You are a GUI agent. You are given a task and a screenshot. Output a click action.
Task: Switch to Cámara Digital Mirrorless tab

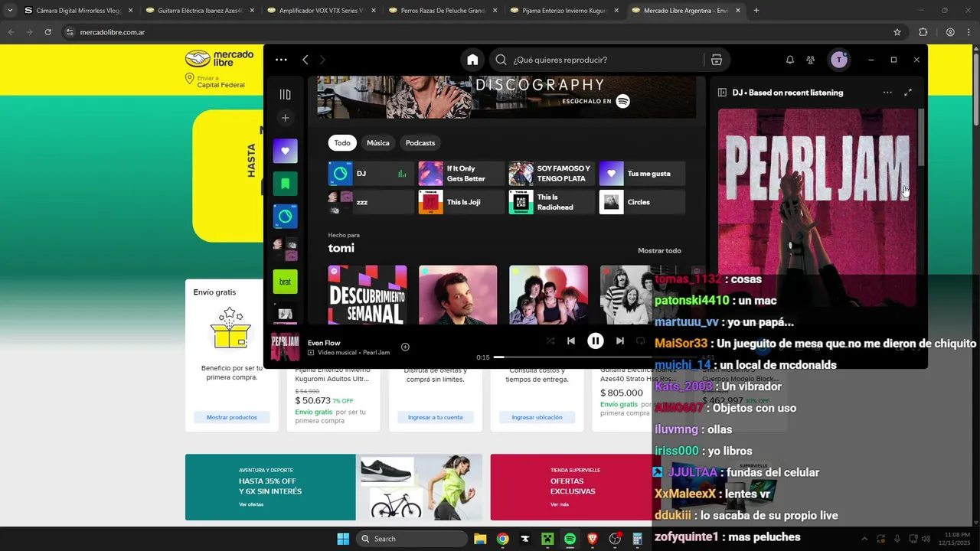(78, 11)
